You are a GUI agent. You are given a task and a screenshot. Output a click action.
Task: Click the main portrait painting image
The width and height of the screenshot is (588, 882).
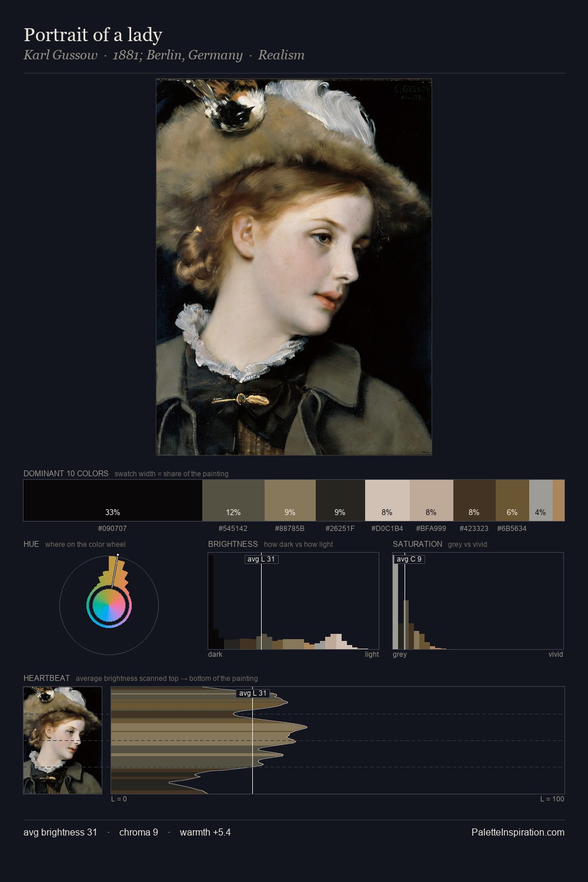click(294, 267)
